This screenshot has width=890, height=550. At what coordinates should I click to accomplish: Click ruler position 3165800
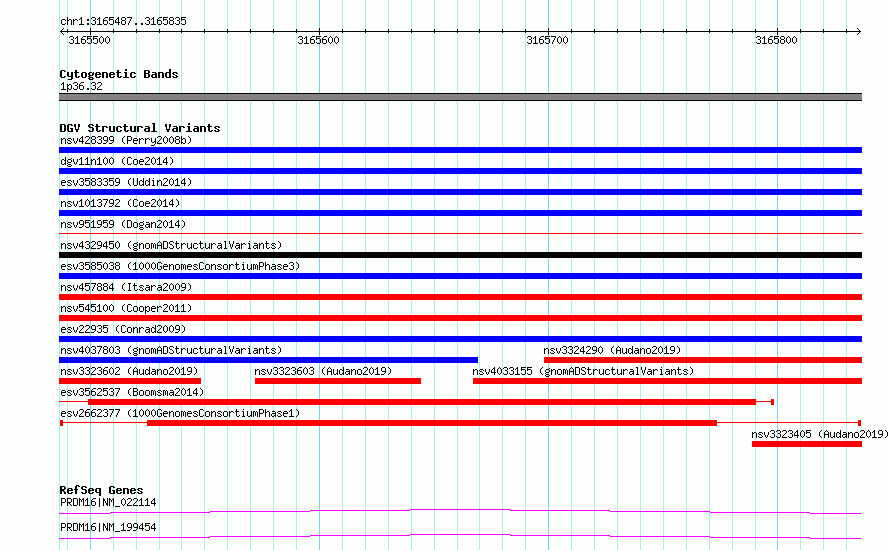[776, 40]
